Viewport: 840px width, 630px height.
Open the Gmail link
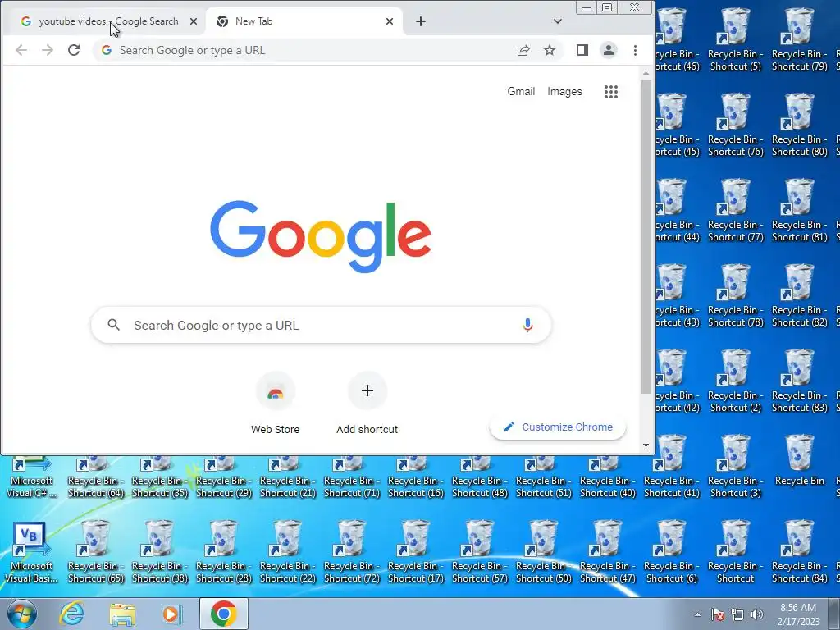(521, 92)
